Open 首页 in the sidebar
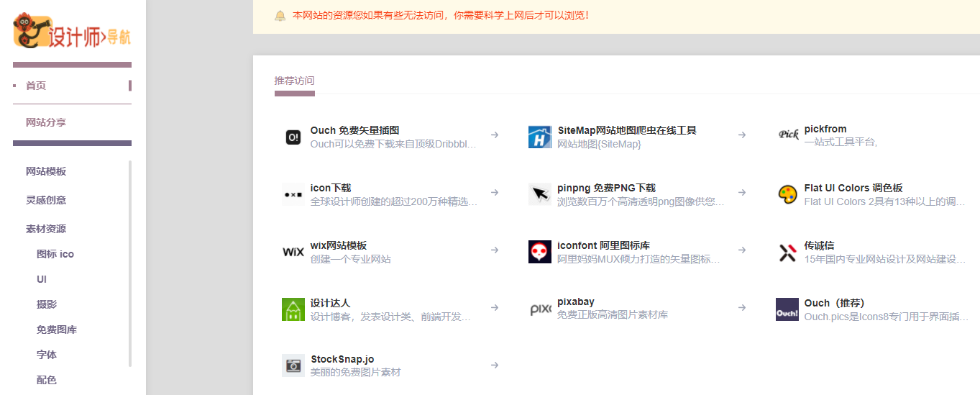The height and width of the screenshot is (395, 980). pyautogui.click(x=36, y=86)
